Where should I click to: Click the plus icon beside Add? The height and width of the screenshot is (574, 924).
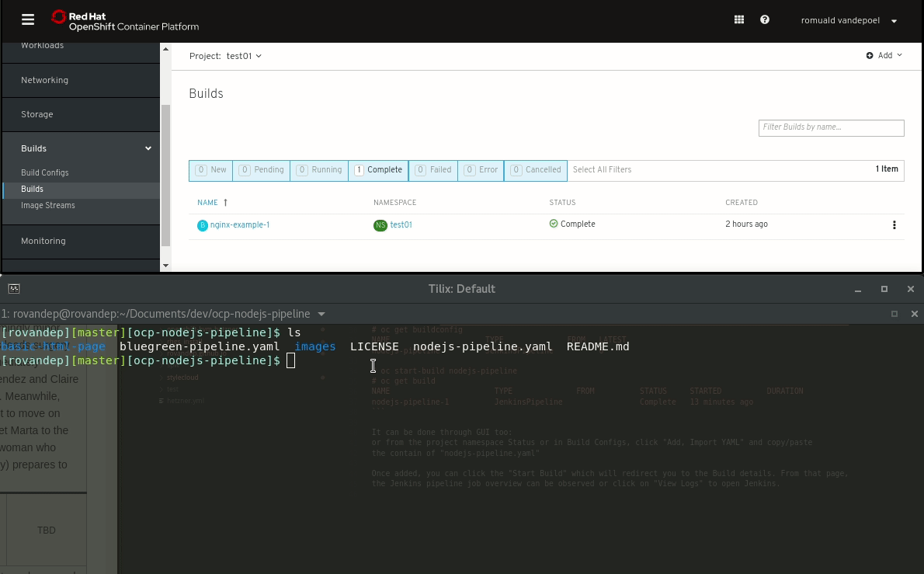(870, 55)
